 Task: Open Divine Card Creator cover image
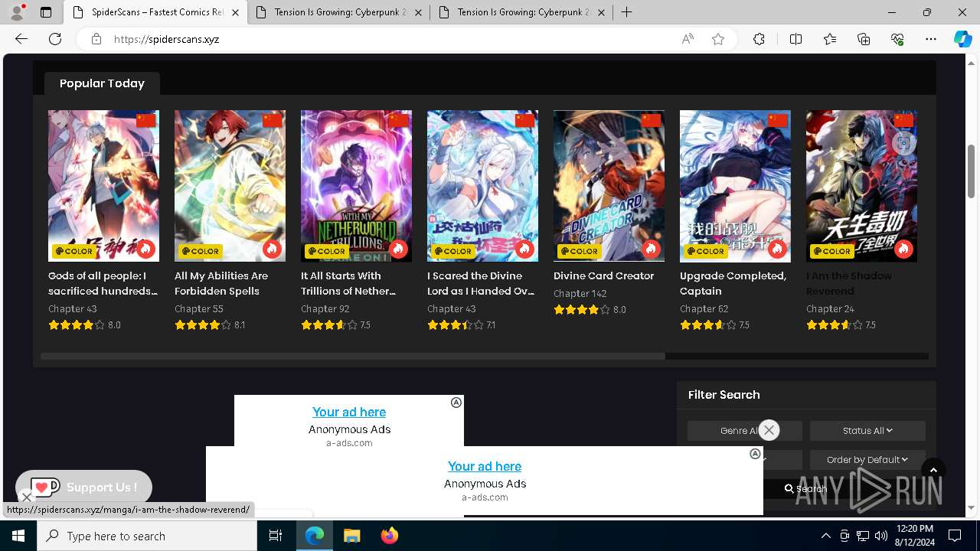pyautogui.click(x=609, y=186)
